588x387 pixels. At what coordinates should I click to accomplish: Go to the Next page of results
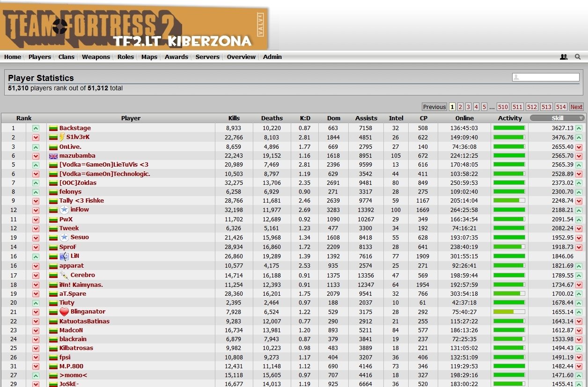[576, 107]
